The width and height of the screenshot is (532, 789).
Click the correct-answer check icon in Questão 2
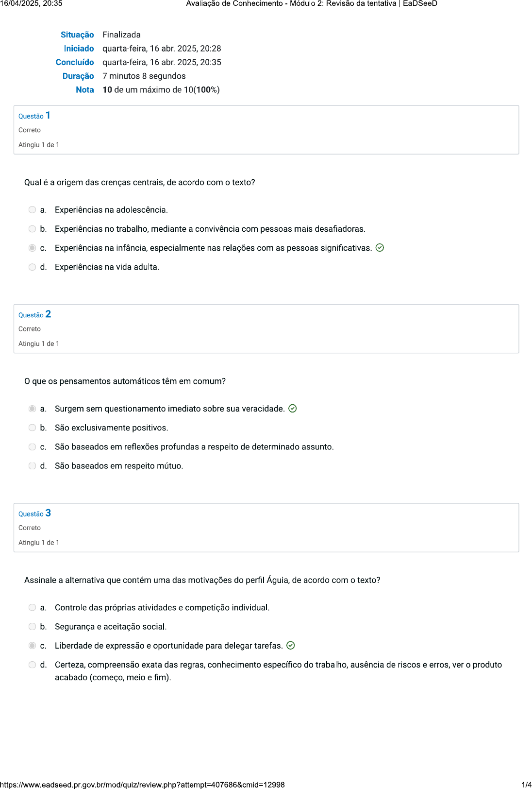tap(293, 409)
